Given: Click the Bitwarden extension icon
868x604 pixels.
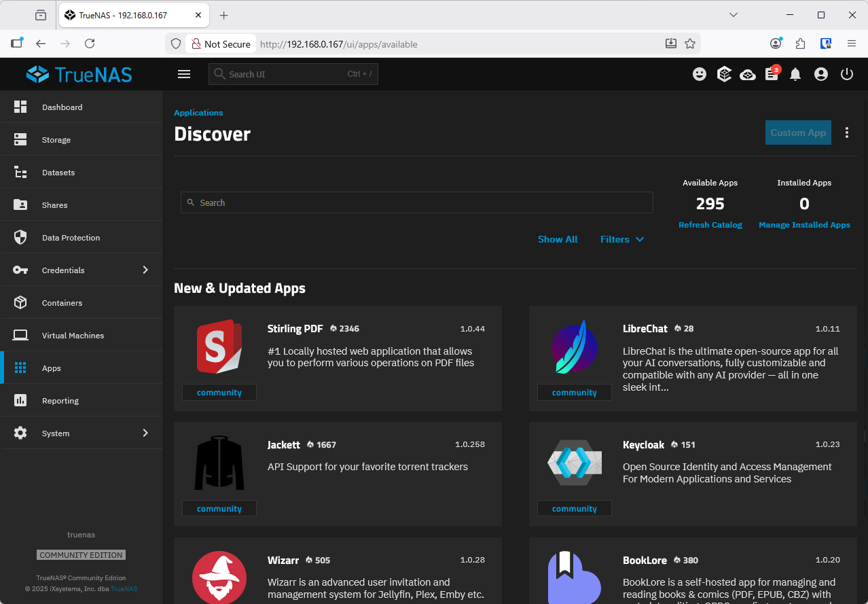Looking at the screenshot, I should point(826,43).
